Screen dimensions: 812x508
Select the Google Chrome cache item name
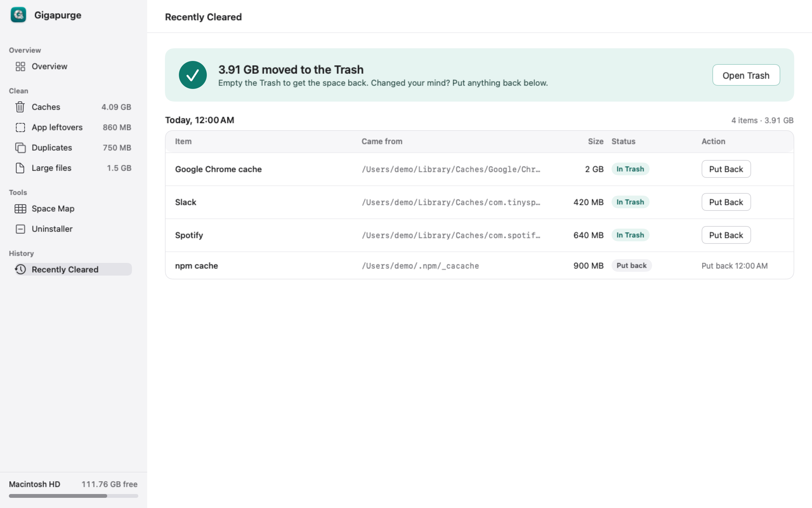219,169
